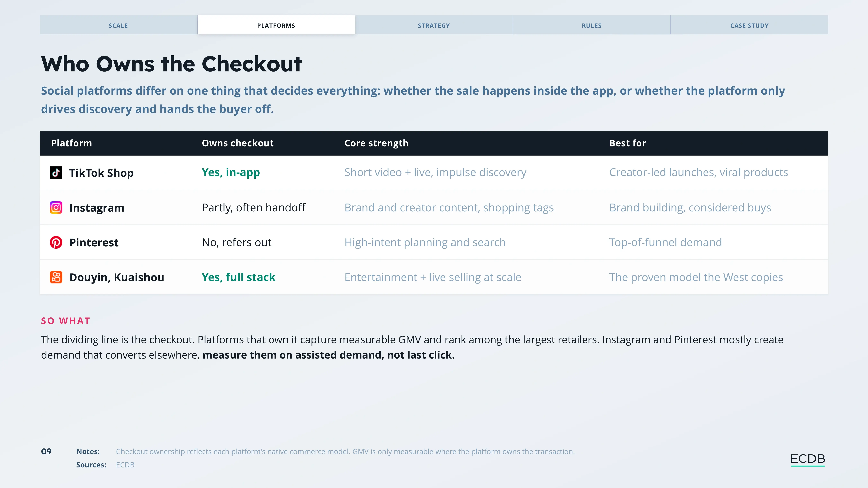Click the ECDB logo in footer

[807, 459]
